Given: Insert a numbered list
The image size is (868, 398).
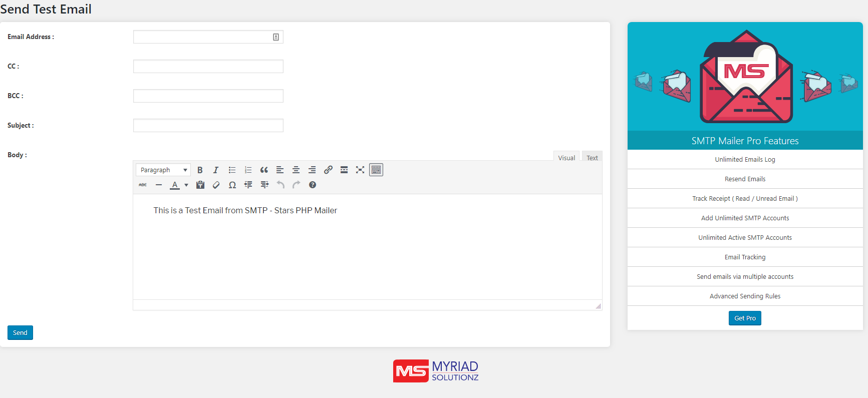Looking at the screenshot, I should (x=248, y=170).
